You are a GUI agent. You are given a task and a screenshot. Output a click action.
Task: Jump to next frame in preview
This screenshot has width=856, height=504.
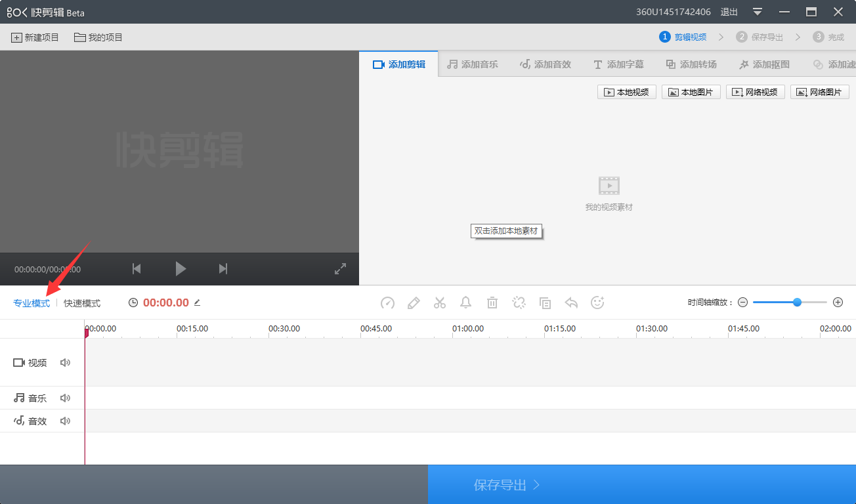tap(223, 268)
